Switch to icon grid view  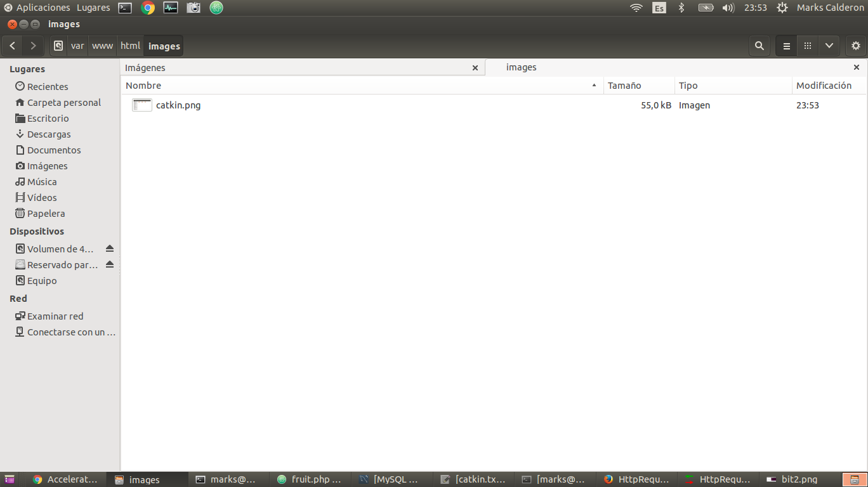point(808,46)
